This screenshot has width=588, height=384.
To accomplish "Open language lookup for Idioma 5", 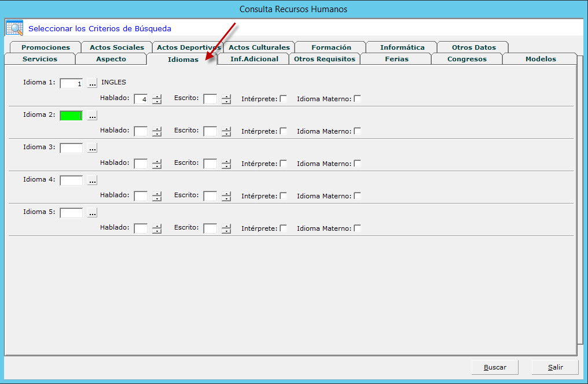I will [x=92, y=212].
